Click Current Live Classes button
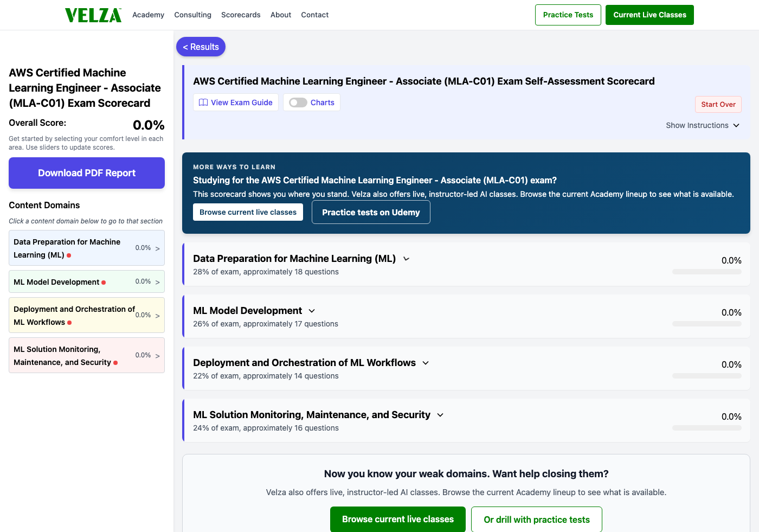 pos(649,15)
